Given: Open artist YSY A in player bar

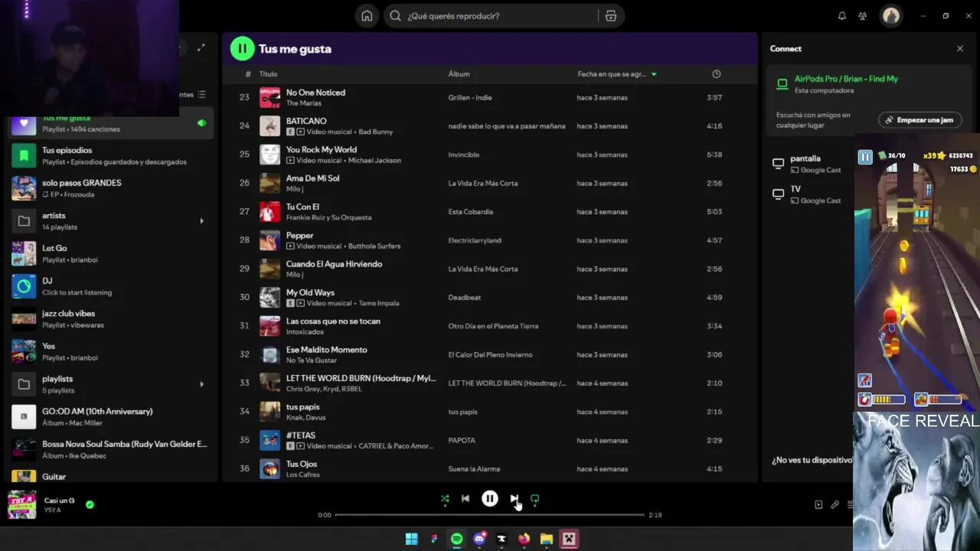Looking at the screenshot, I should (x=52, y=510).
